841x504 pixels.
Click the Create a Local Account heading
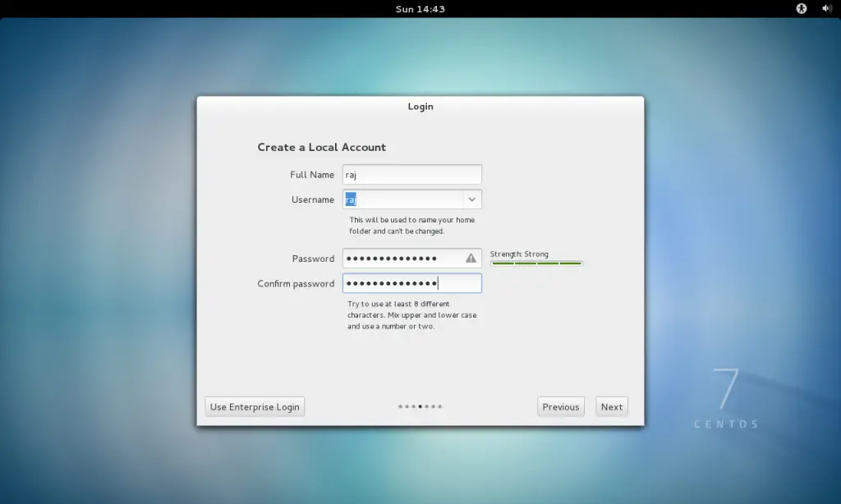pyautogui.click(x=321, y=147)
